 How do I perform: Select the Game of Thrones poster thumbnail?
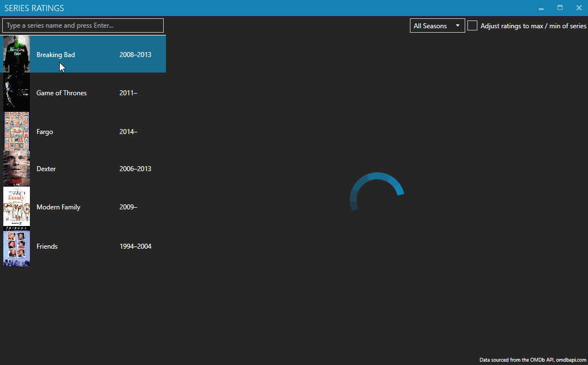click(17, 92)
